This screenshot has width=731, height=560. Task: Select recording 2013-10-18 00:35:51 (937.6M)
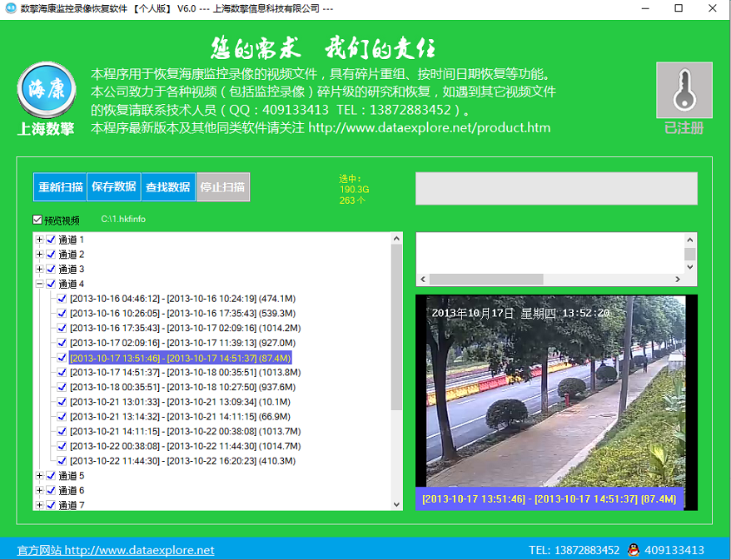(x=183, y=387)
